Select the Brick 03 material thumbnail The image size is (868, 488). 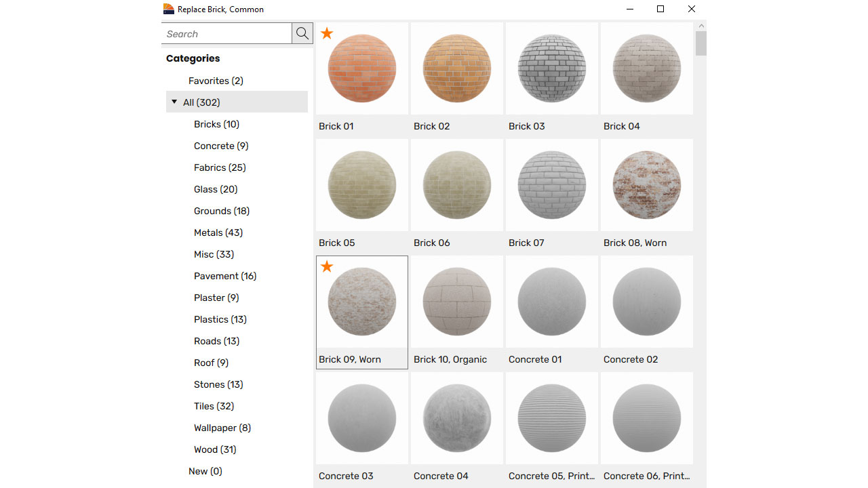[x=552, y=68]
